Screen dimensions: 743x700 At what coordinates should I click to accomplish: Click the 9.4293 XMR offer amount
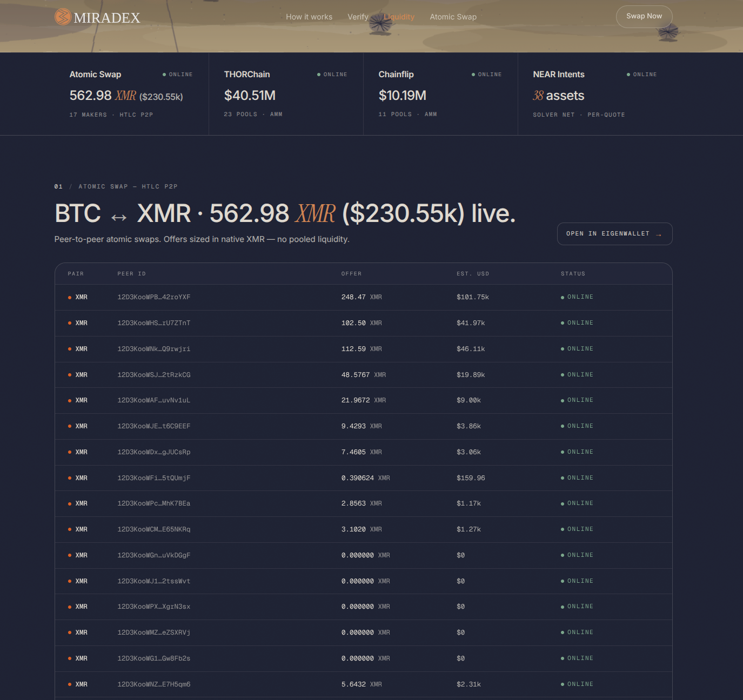pos(362,426)
